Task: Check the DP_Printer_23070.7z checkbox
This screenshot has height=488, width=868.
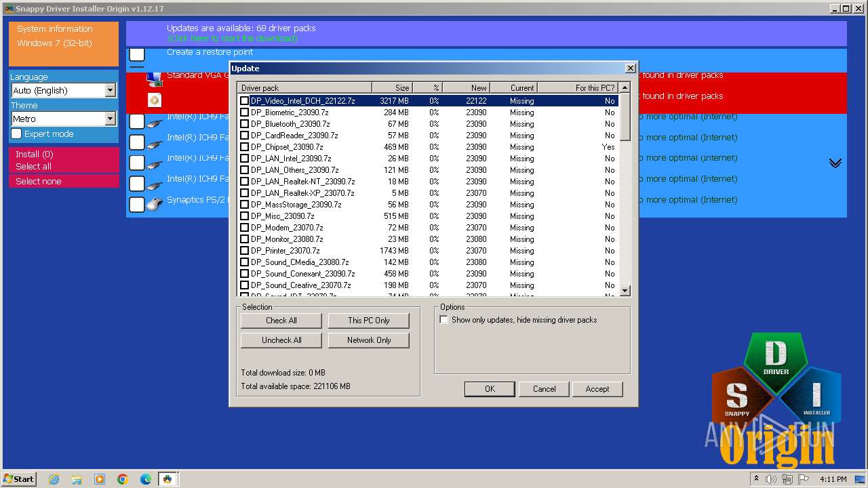Action: click(x=245, y=251)
